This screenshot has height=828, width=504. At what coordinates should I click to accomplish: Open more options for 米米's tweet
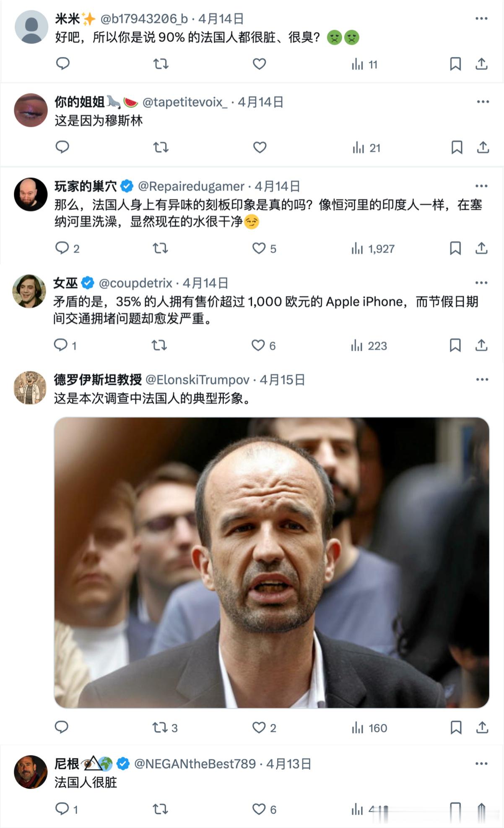[481, 18]
